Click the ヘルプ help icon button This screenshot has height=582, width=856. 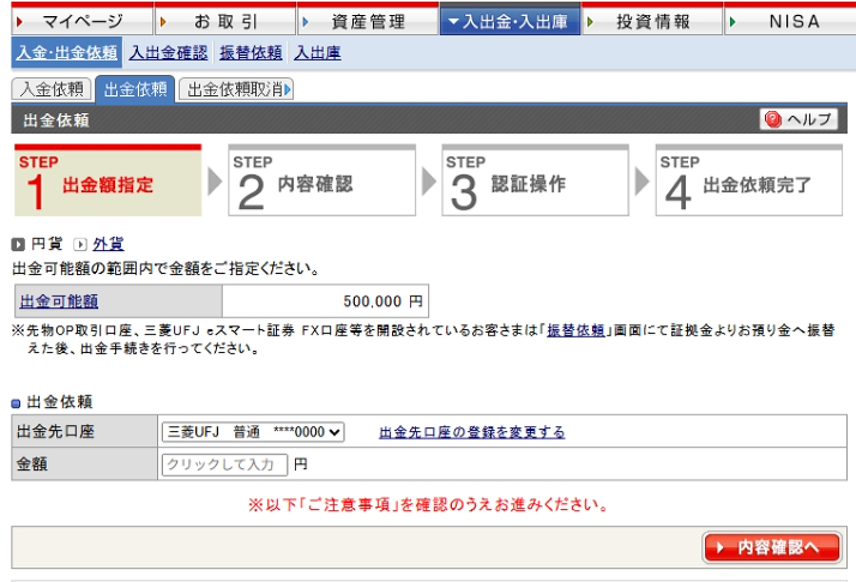tap(798, 120)
